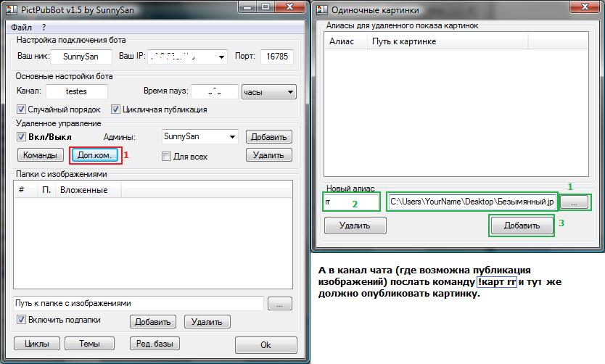Expand the Админы SunnySan dropdown
The image size is (605, 364).
click(232, 136)
